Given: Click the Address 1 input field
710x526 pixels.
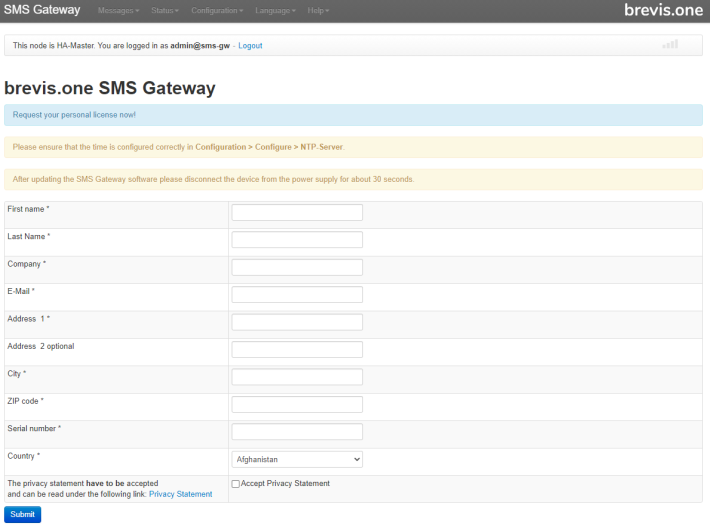Looking at the screenshot, I should 297,322.
